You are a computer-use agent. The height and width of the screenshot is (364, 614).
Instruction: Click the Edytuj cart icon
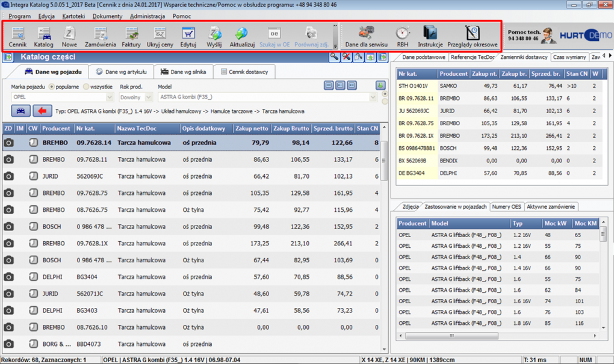[188, 37]
